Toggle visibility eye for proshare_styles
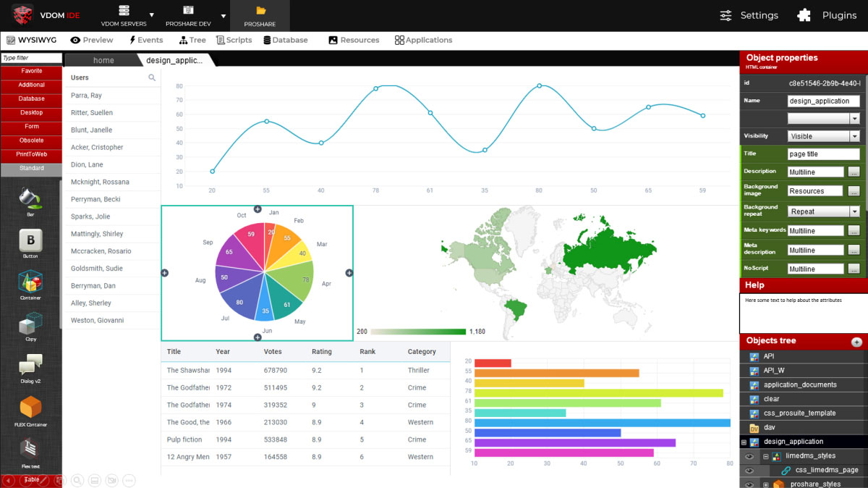Image resolution: width=868 pixels, height=488 pixels. [749, 484]
